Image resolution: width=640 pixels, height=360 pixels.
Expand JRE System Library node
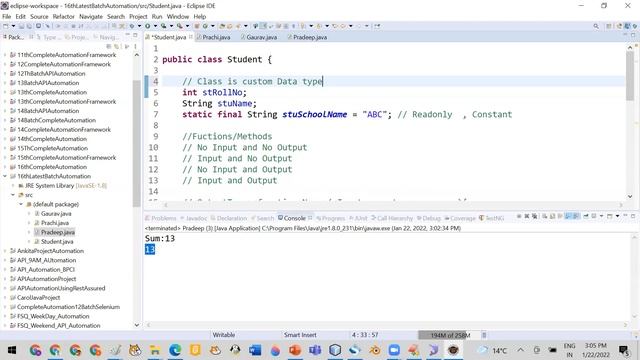[13, 186]
